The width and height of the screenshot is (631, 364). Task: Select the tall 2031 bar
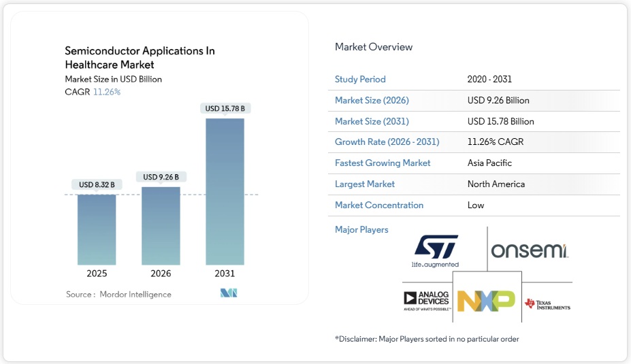point(225,191)
